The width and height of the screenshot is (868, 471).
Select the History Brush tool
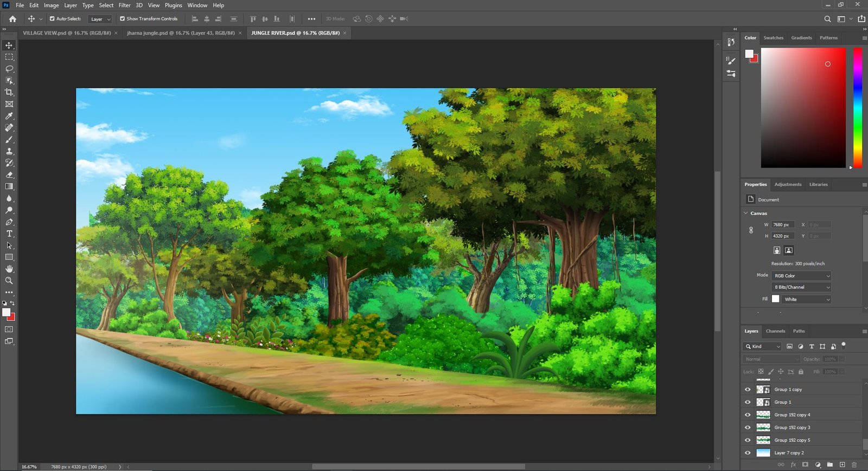[9, 163]
